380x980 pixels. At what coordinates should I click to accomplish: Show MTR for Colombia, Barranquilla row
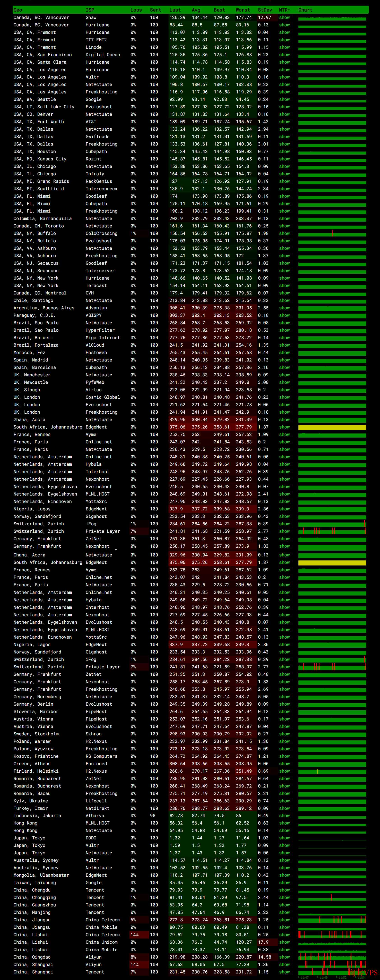coord(284,218)
